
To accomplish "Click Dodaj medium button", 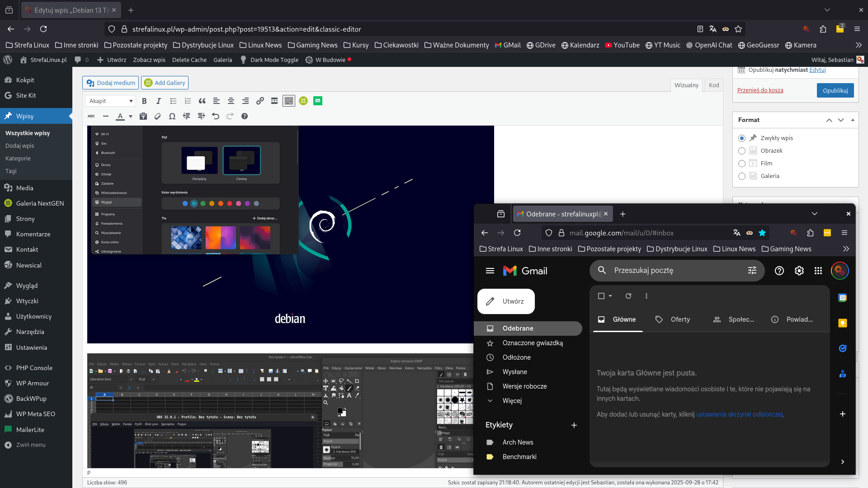I will tap(111, 83).
